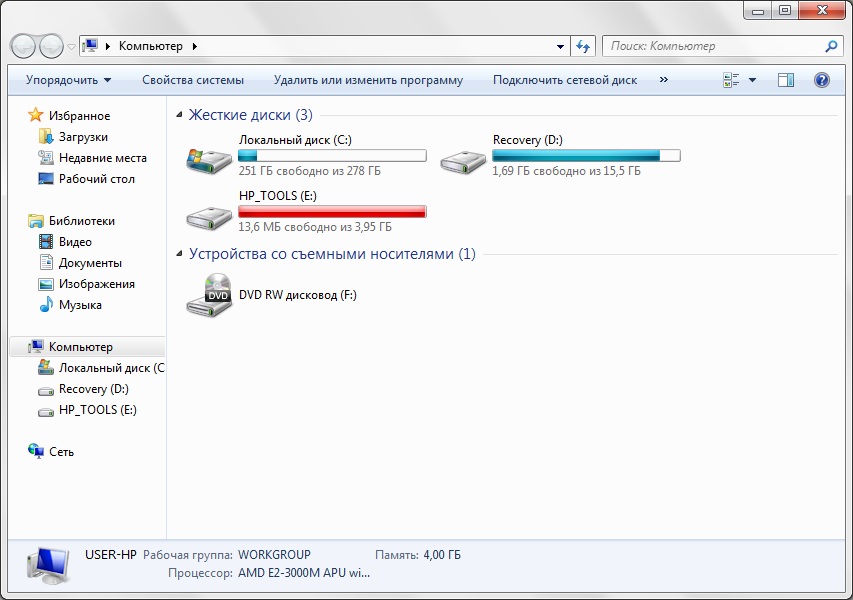Open the Organize menu
The width and height of the screenshot is (853, 600).
tap(68, 80)
